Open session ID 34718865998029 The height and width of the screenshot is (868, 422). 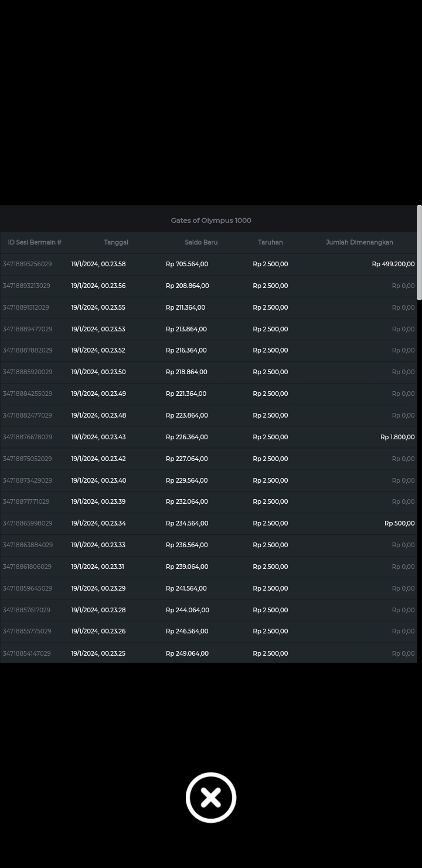pyautogui.click(x=28, y=523)
